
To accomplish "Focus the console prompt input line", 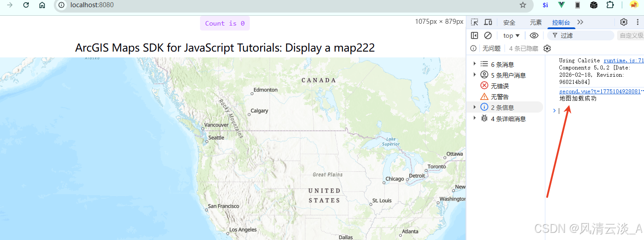I will [601, 111].
